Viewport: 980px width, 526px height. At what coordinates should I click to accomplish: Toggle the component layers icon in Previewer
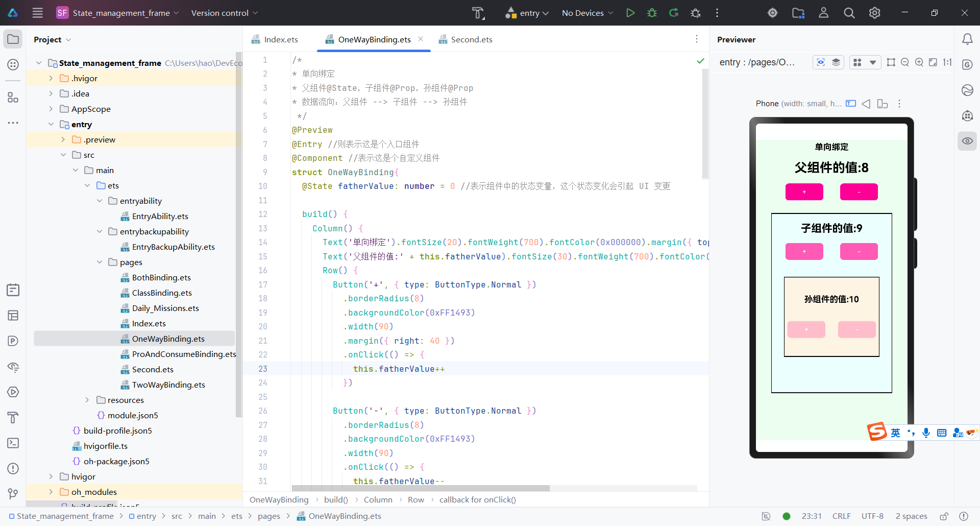point(836,62)
